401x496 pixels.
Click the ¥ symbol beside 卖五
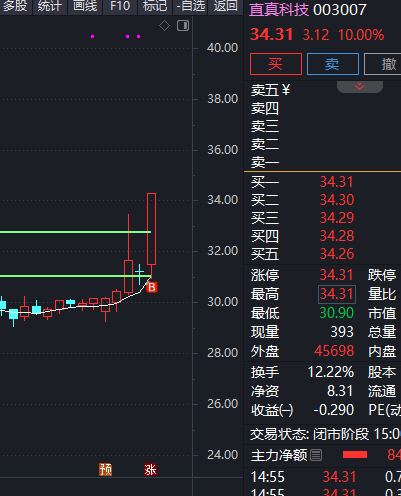[x=286, y=90]
